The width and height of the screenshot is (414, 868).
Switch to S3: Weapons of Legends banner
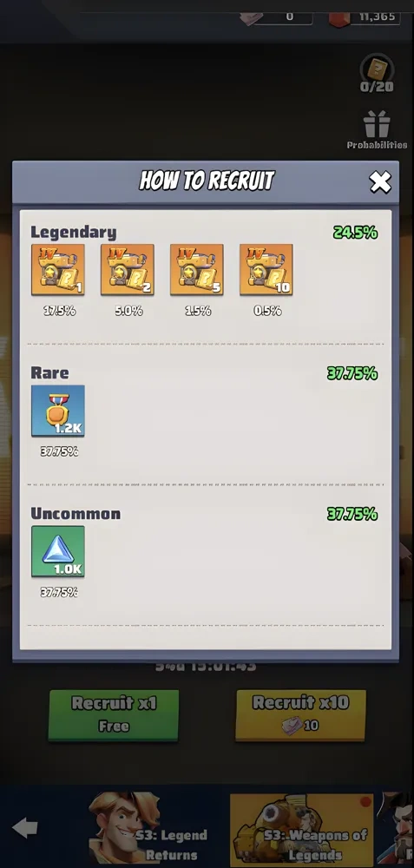(302, 829)
